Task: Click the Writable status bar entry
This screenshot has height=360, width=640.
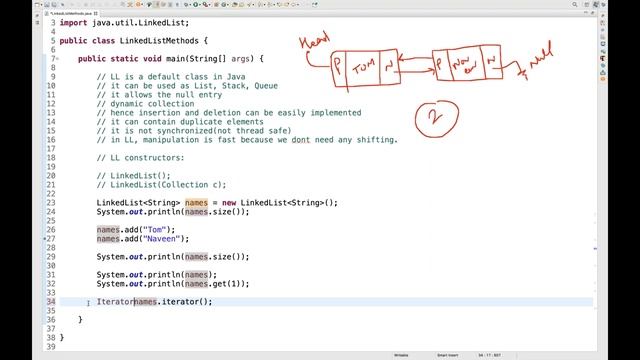Action: click(401, 356)
